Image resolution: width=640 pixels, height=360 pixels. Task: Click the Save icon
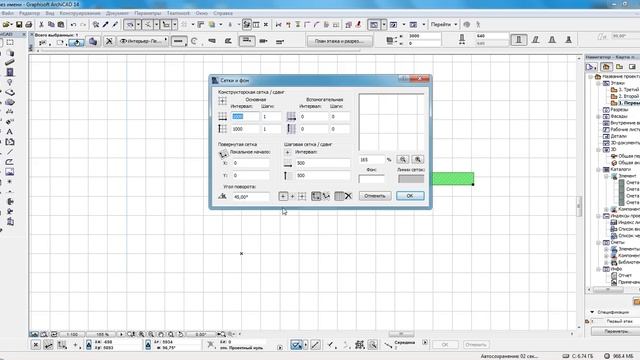(x=19, y=24)
